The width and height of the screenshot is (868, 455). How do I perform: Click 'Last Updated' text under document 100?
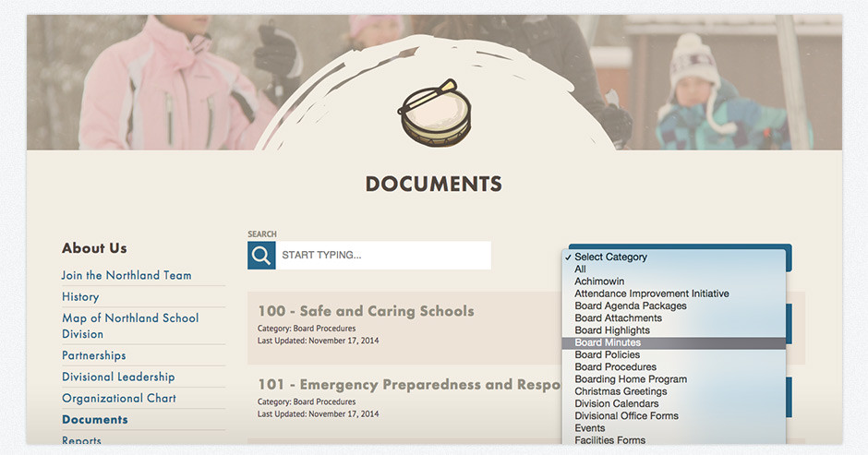(x=318, y=341)
